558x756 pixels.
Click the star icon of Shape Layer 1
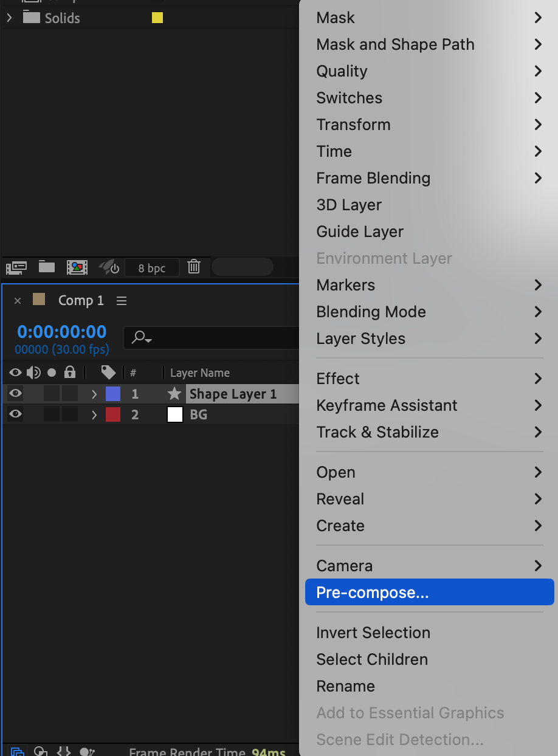pyautogui.click(x=174, y=394)
